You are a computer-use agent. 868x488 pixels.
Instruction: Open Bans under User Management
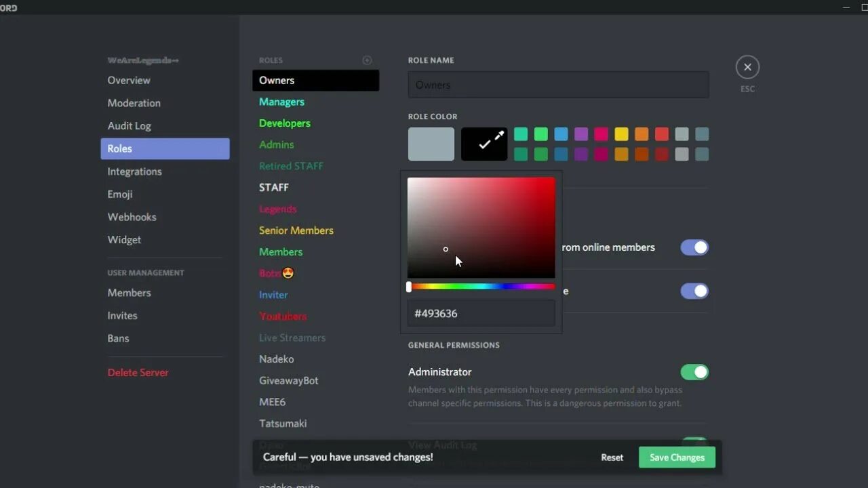point(165,338)
